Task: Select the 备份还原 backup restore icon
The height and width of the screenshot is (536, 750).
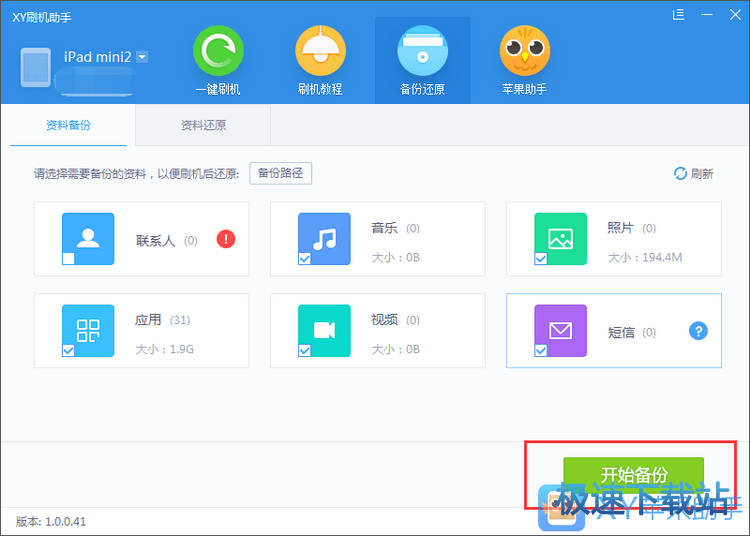Action: point(422,52)
